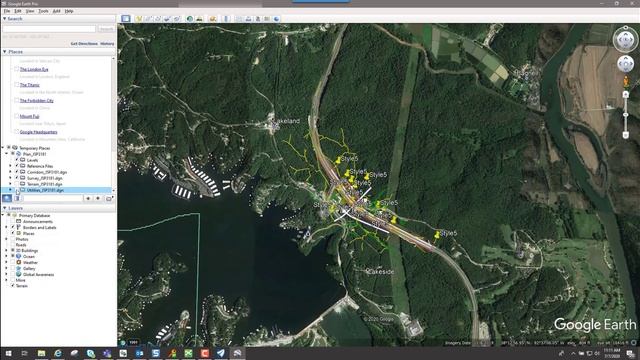This screenshot has width=640, height=360.
Task: Expand the Survey_ISP3181.dgn node
Action: 11,178
